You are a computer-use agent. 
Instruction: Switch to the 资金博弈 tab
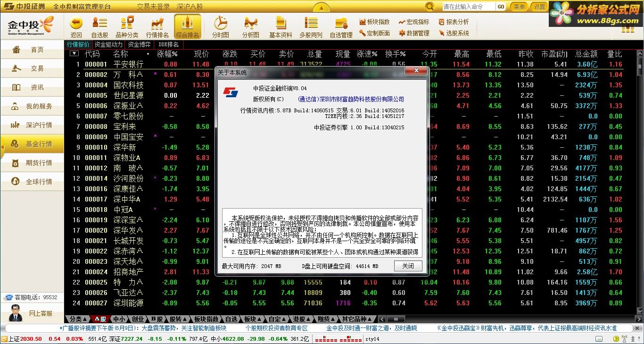(x=140, y=44)
